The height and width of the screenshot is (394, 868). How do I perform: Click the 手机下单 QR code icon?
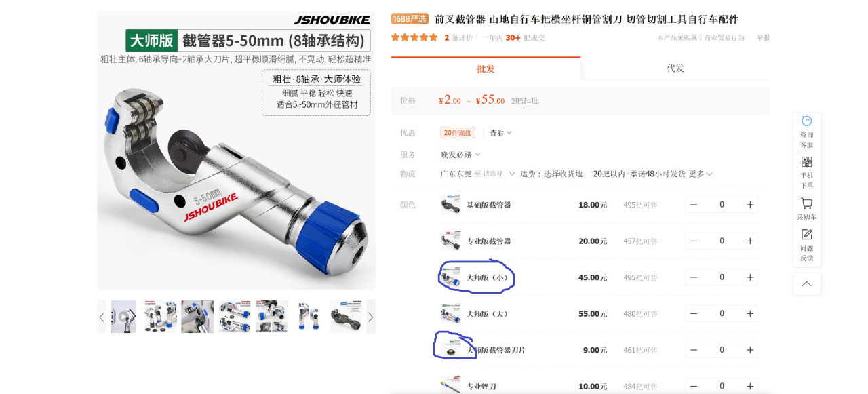tap(806, 162)
